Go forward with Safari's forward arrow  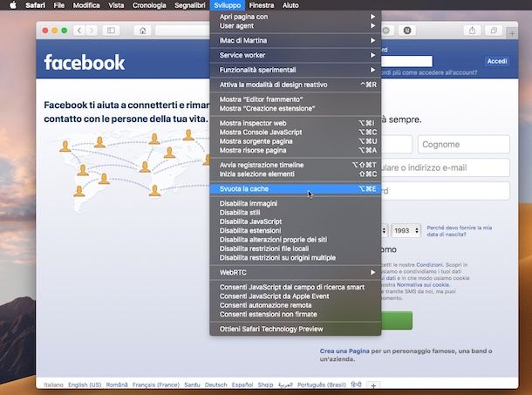pyautogui.click(x=92, y=31)
